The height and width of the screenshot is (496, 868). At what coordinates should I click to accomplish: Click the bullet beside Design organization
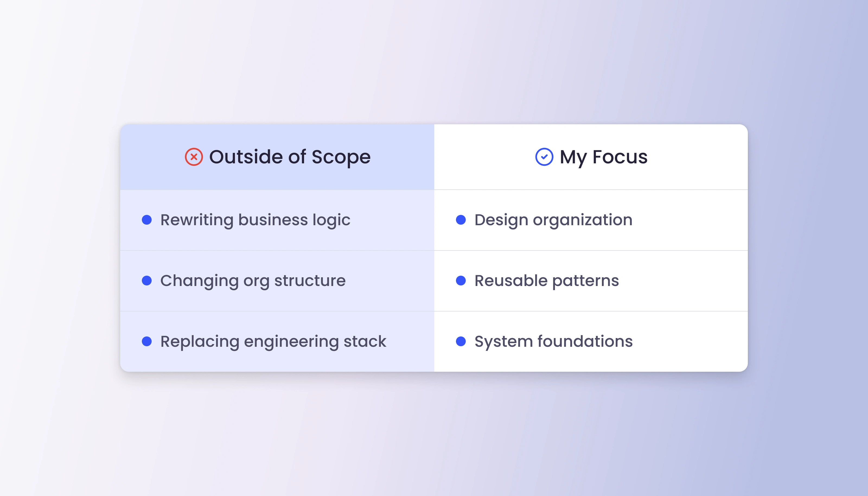[x=461, y=220]
